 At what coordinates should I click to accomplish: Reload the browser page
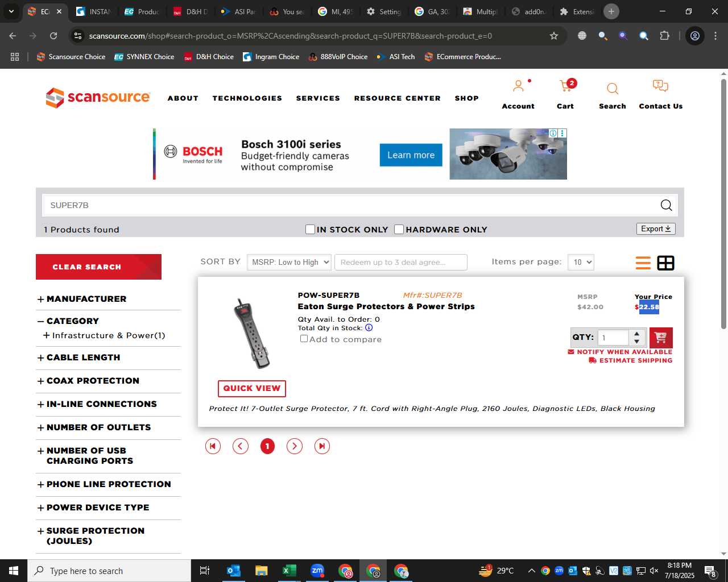53,36
